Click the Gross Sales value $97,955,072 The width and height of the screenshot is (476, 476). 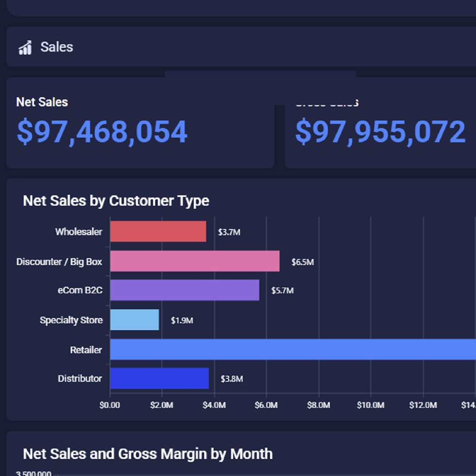[x=380, y=132]
